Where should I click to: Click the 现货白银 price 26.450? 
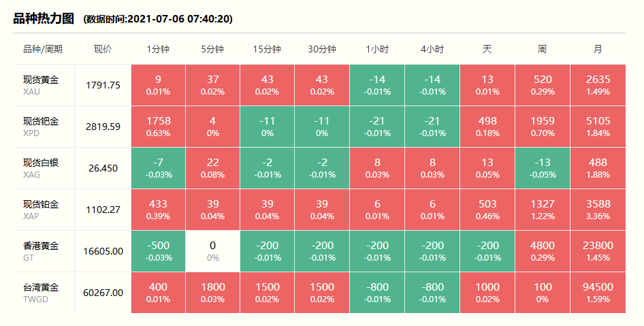(103, 168)
